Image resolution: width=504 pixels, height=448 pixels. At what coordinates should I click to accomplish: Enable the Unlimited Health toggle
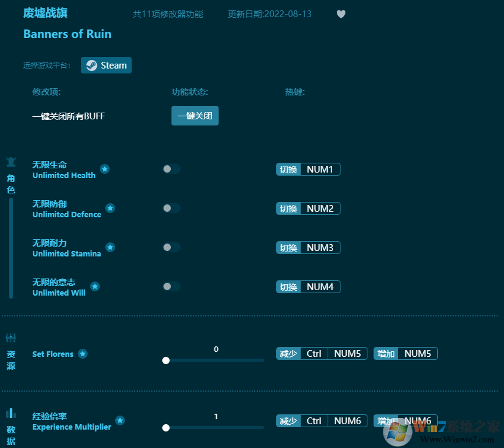pyautogui.click(x=171, y=169)
